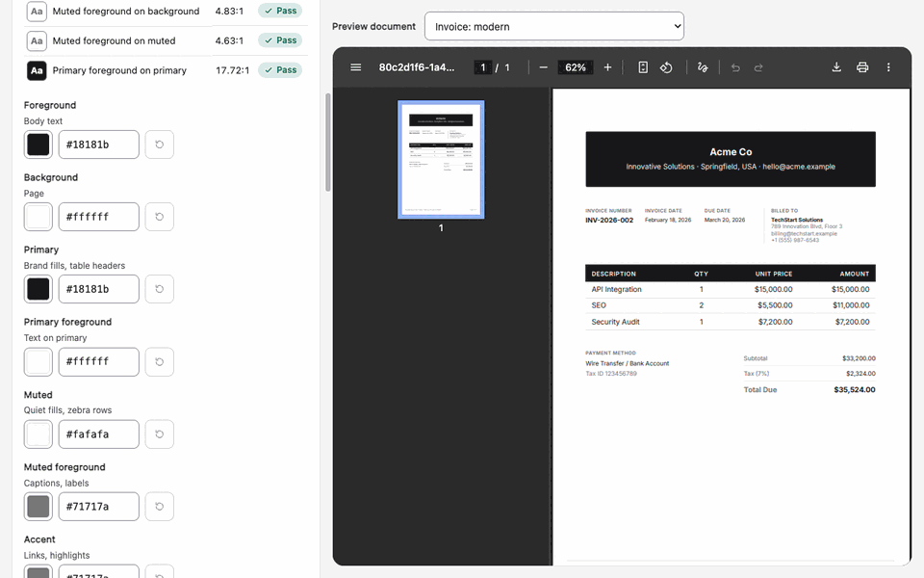Viewport: 924px width, 578px height.
Task: Open the Primary foreground color swatch
Action: tap(38, 361)
